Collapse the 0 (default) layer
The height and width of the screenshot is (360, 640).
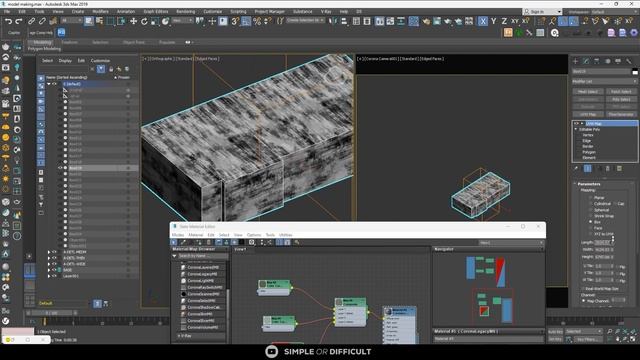click(x=49, y=84)
